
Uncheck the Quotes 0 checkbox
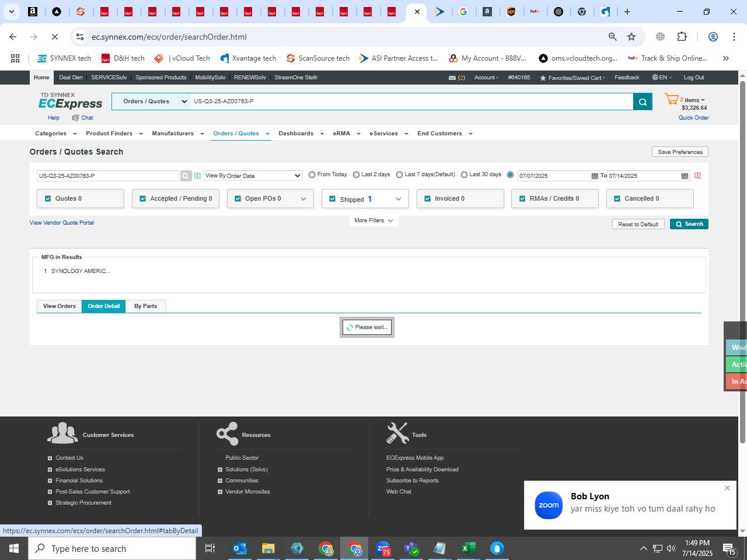48,198
